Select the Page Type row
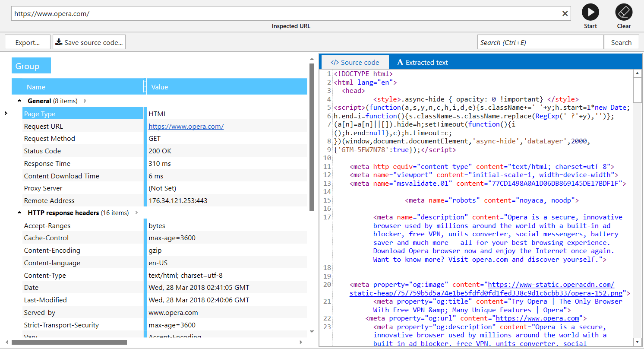Image resolution: width=644 pixels, height=349 pixels. tap(165, 114)
